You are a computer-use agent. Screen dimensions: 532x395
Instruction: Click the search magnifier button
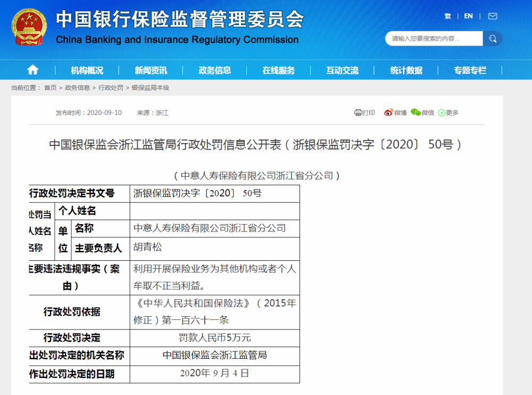[493, 38]
